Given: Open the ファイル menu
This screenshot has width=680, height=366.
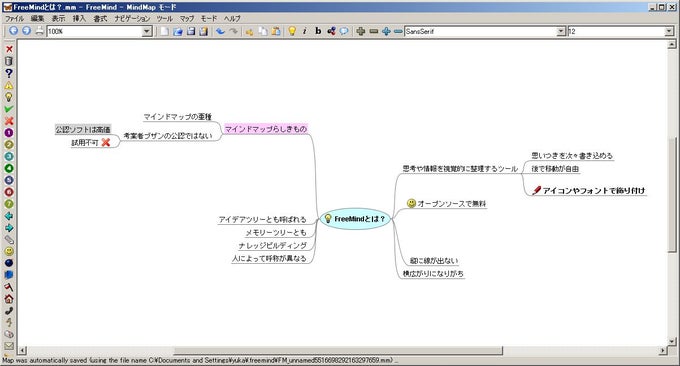Looking at the screenshot, I should [14, 19].
